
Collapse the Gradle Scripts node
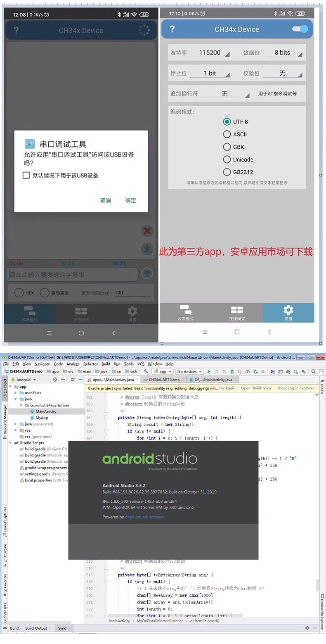click(x=11, y=442)
